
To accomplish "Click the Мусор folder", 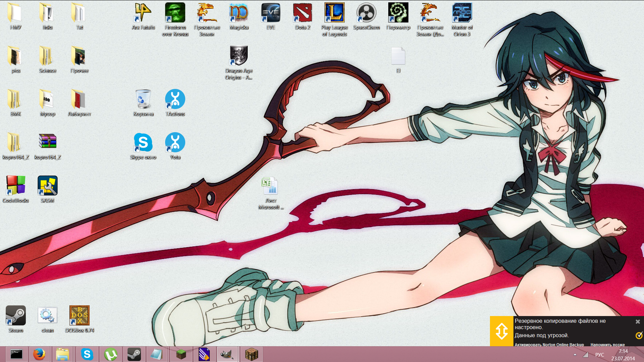I will 47,103.
